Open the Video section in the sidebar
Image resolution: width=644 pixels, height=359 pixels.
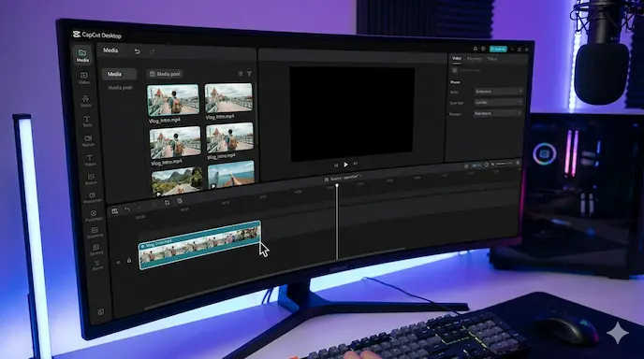click(x=84, y=78)
